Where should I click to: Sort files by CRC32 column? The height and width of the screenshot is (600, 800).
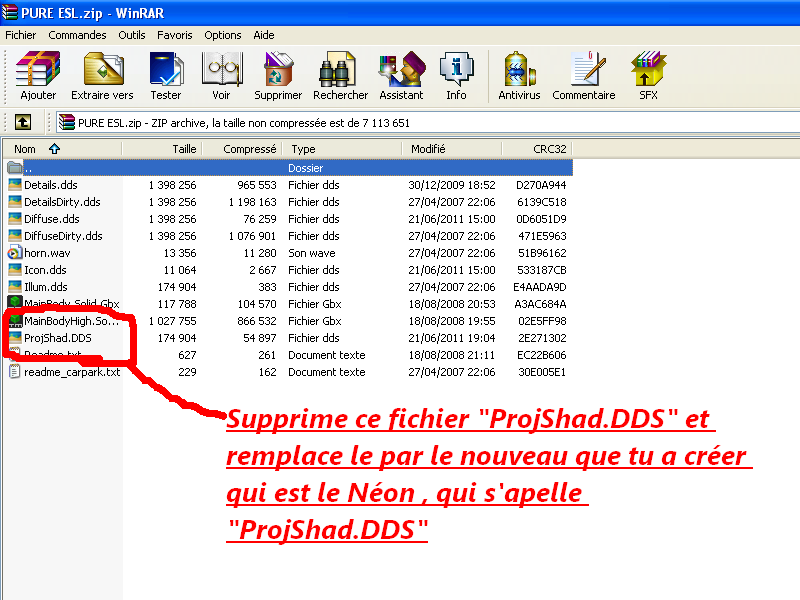(537, 149)
